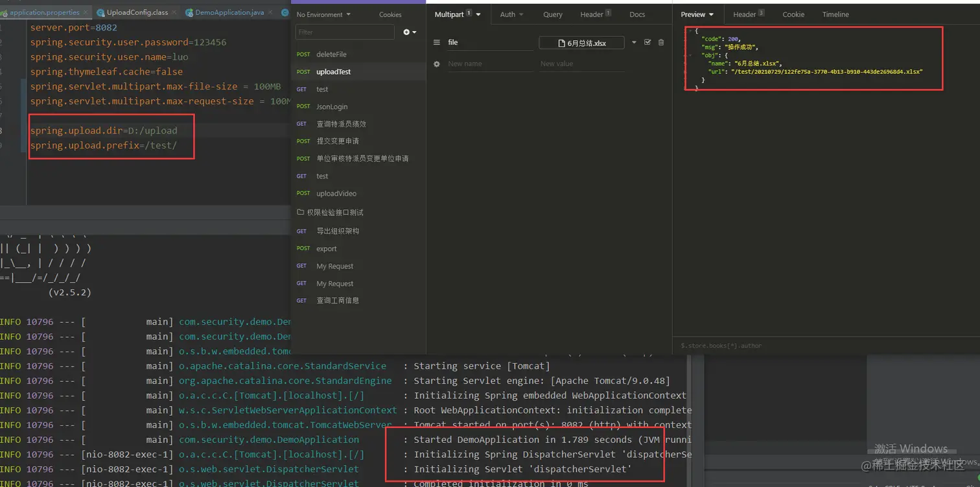
Task: Open the JsonLogin POST request
Action: tap(358, 106)
